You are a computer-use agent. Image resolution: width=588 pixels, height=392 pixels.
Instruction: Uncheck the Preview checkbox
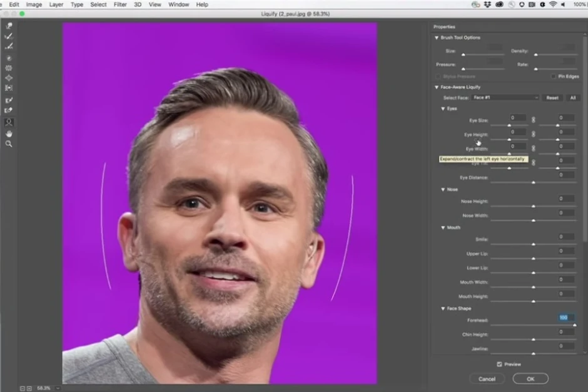coord(499,364)
